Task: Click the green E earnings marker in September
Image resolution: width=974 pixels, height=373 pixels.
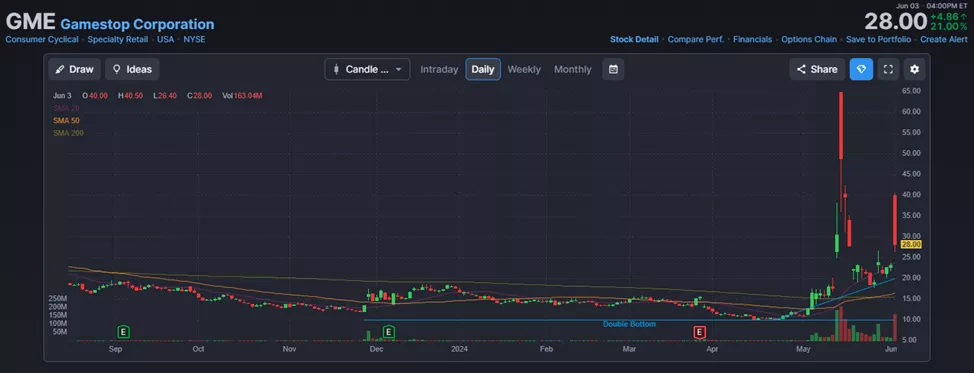Action: [x=124, y=332]
